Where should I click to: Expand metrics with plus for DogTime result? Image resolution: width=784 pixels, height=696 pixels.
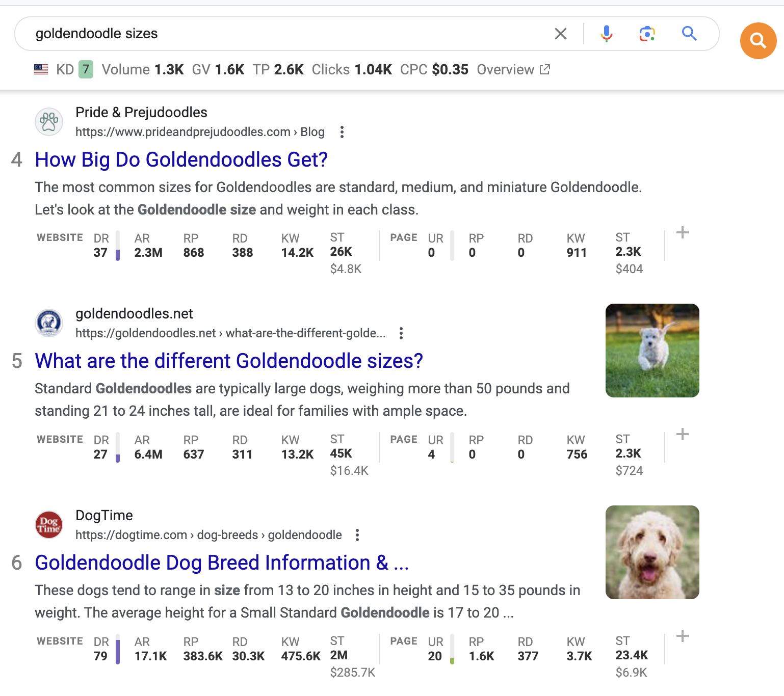pos(683,636)
